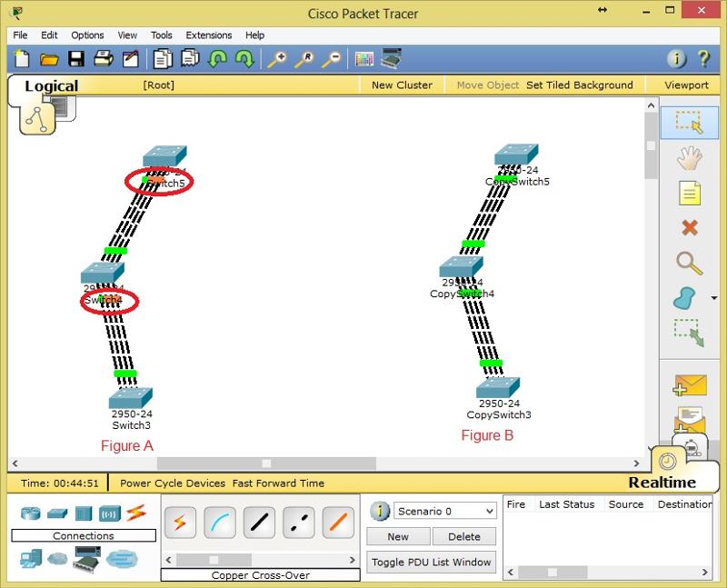This screenshot has height=588, width=727.
Task: Pick the Copper Cross-Over dashed cable
Action: (299, 523)
